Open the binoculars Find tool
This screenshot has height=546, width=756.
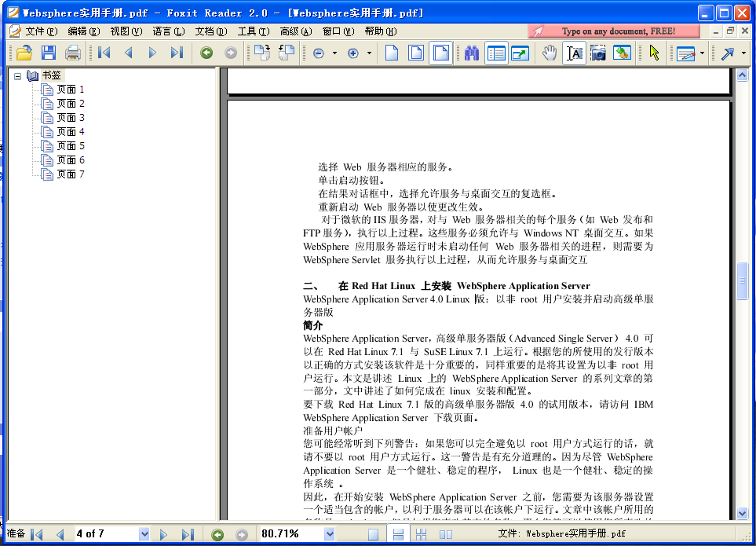(472, 53)
